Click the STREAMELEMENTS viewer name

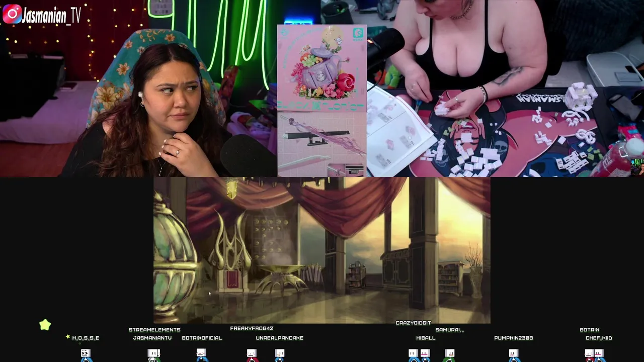[154, 330]
